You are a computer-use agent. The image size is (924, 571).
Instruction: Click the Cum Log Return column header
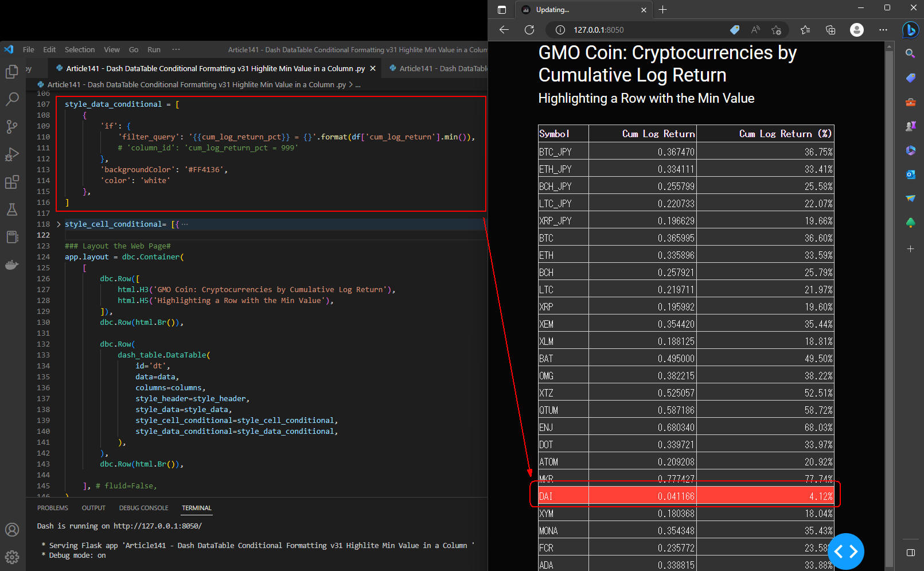click(643, 134)
